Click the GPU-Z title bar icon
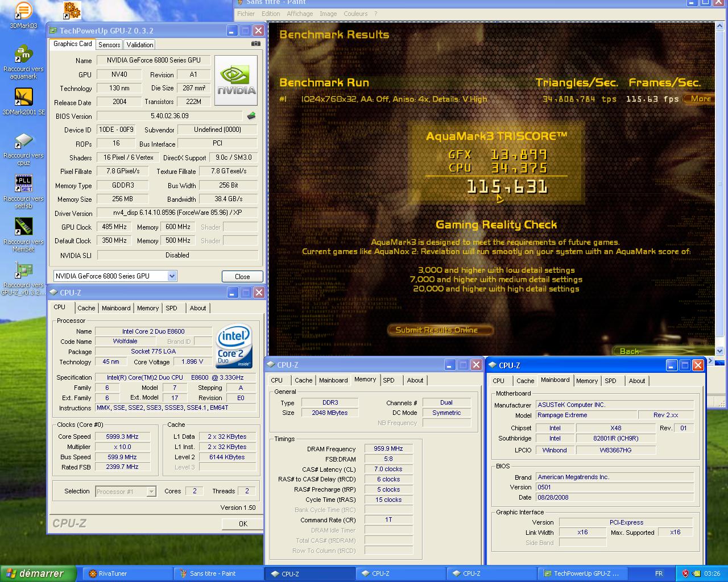Viewport: 728px width, 582px height. tap(53, 31)
